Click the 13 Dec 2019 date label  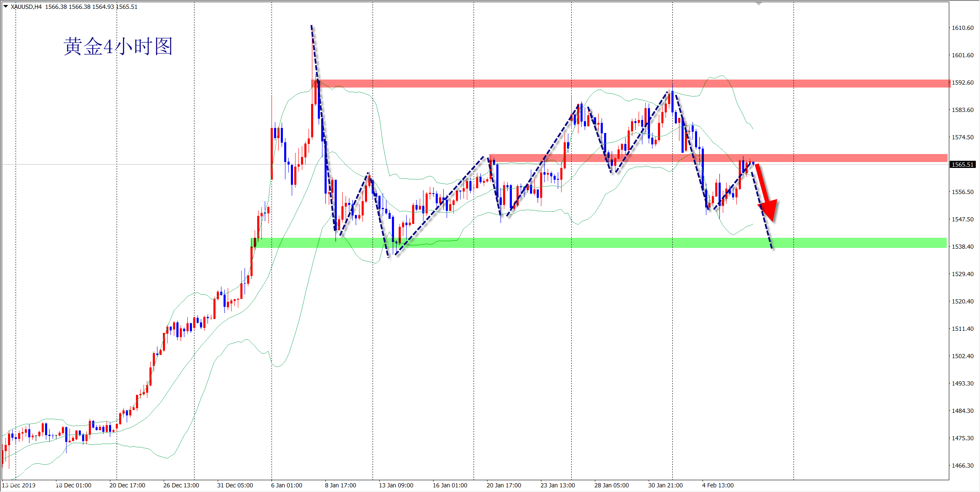[19, 485]
